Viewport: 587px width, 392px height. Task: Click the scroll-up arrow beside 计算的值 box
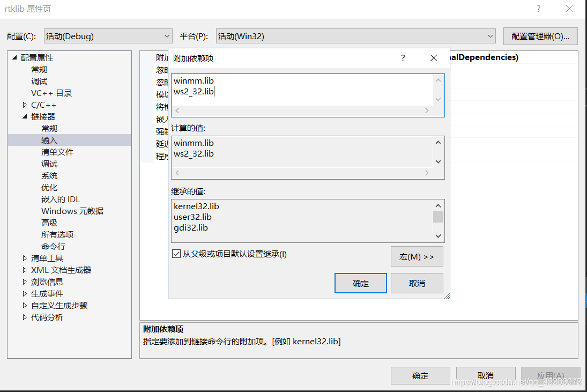pos(438,142)
